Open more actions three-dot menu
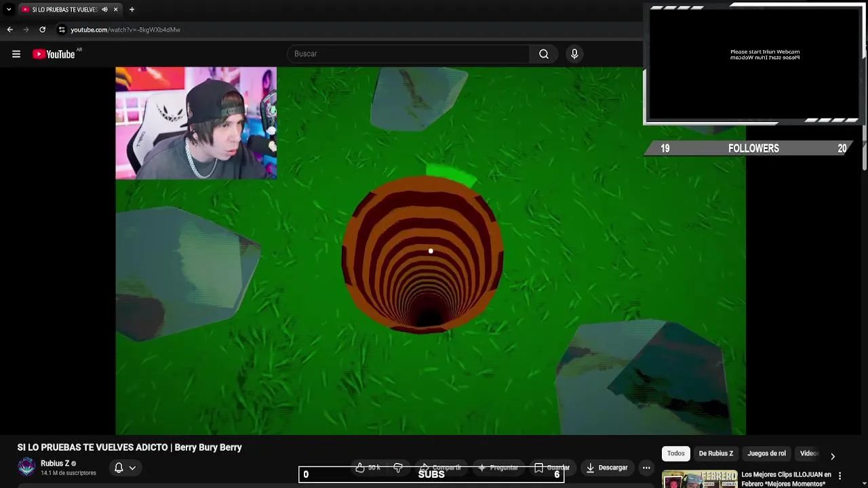Viewport: 868px width, 488px height. coord(646,468)
